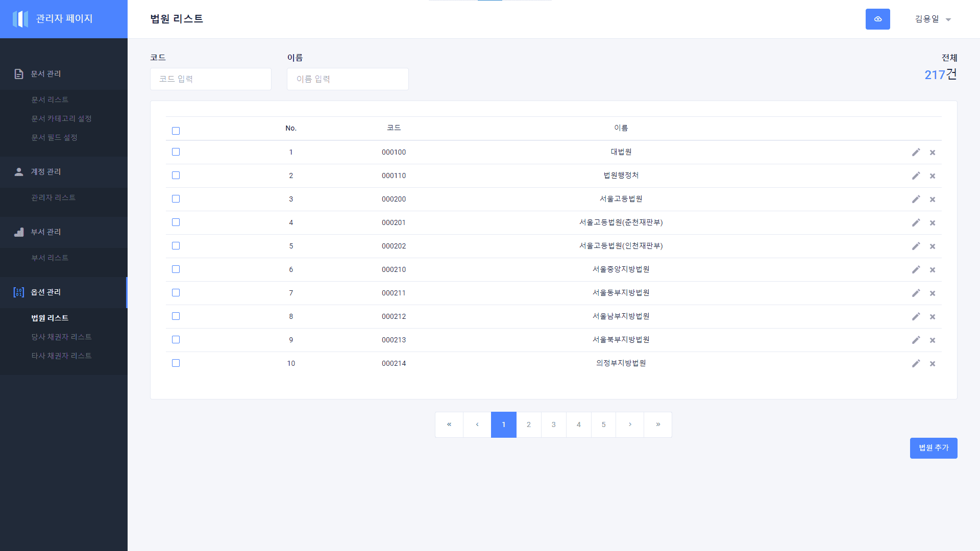Screen dimensions: 980x551
Task: Edit the 서울고등법원(춘천재판부) row
Action: point(916,222)
